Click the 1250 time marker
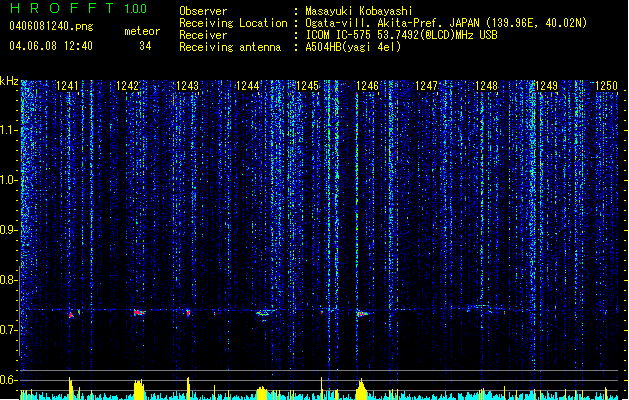629x400 pixels. (606, 86)
